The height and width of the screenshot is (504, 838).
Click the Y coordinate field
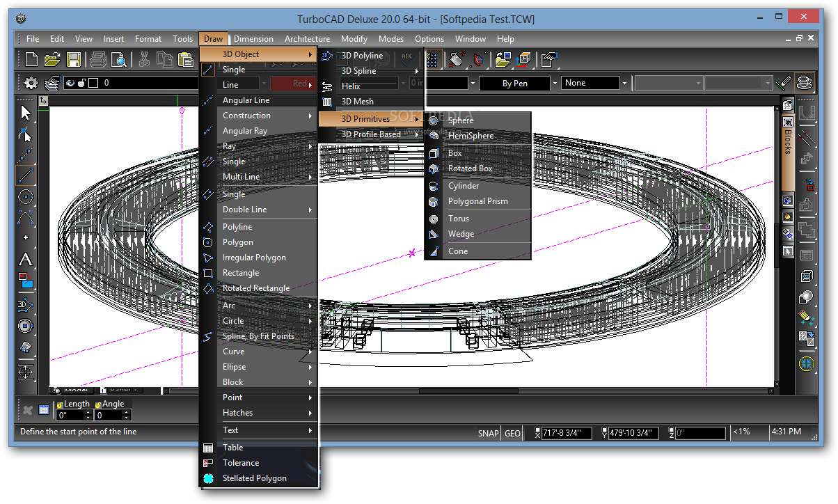pyautogui.click(x=633, y=433)
